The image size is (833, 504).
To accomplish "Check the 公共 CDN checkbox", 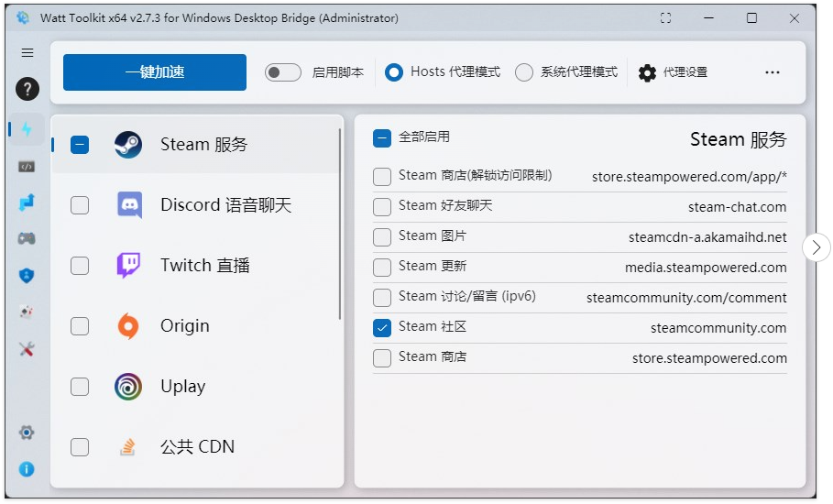I will [80, 447].
